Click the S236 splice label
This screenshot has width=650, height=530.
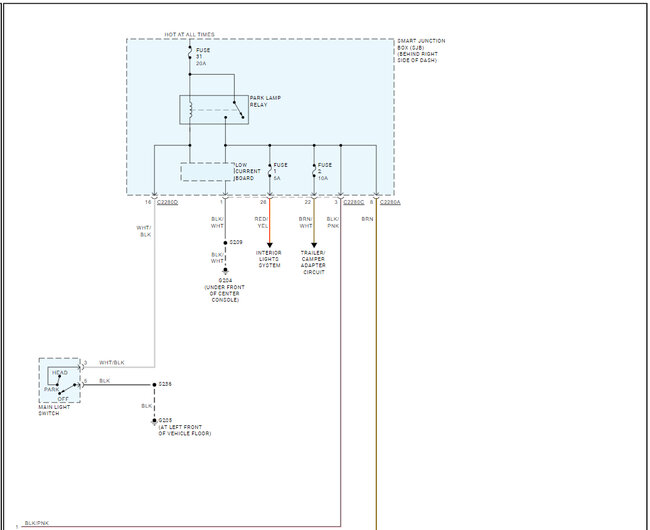pos(165,384)
